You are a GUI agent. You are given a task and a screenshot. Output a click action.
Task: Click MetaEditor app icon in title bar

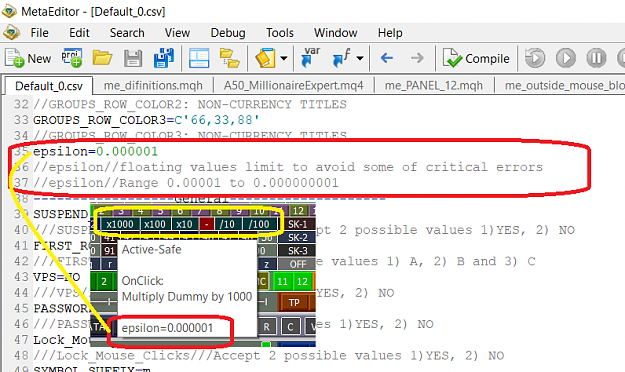pyautogui.click(x=9, y=11)
